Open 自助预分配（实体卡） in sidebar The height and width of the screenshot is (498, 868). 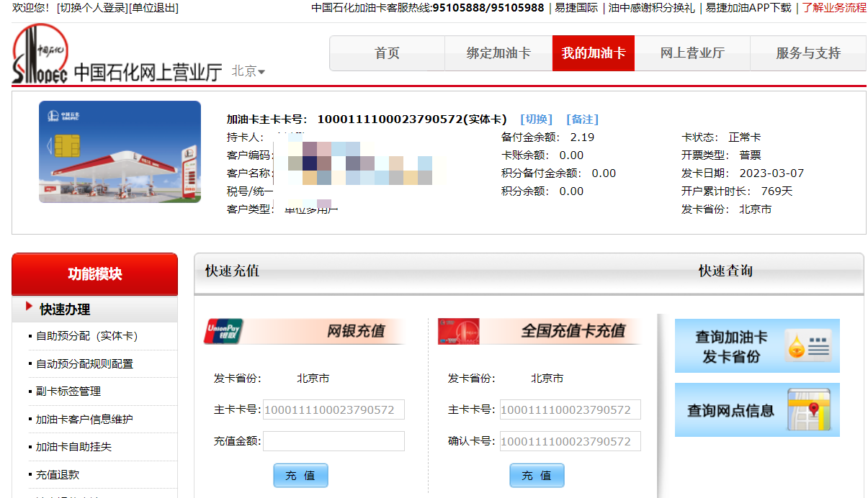pyautogui.click(x=86, y=336)
